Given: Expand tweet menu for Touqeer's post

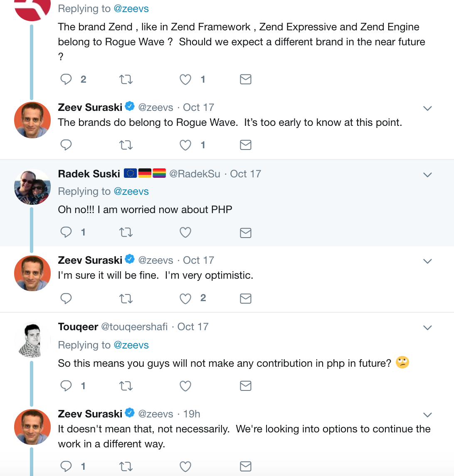Looking at the screenshot, I should [427, 328].
